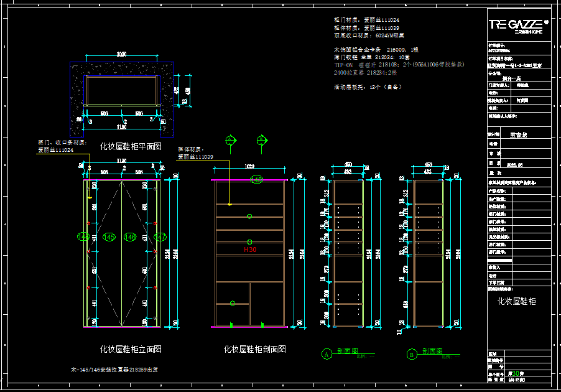The image size is (561, 392).
Task: Select the note 柜体材质: 爱丽丝111039 in top notes
Action: [367, 28]
